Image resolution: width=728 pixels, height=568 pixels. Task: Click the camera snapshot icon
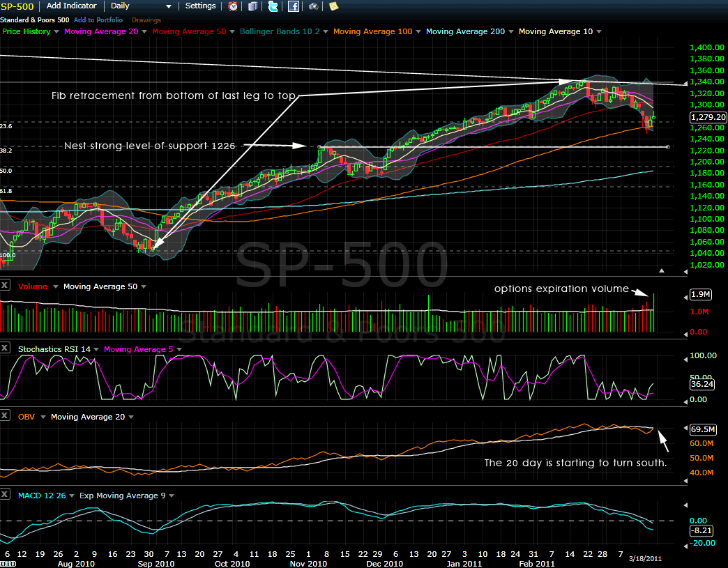tap(314, 6)
